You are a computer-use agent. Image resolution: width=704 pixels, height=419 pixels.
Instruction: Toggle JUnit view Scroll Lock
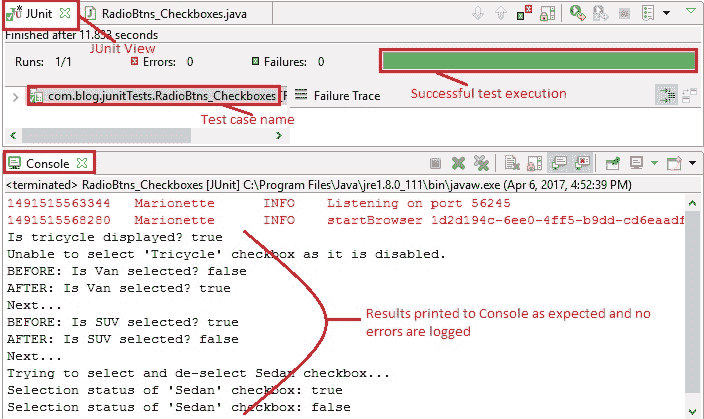(x=547, y=13)
